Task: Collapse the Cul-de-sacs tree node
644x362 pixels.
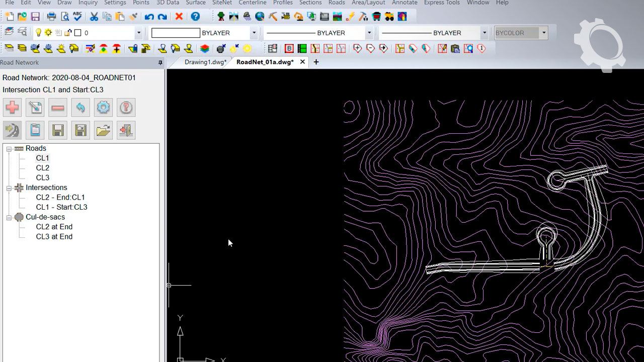Action: point(9,218)
